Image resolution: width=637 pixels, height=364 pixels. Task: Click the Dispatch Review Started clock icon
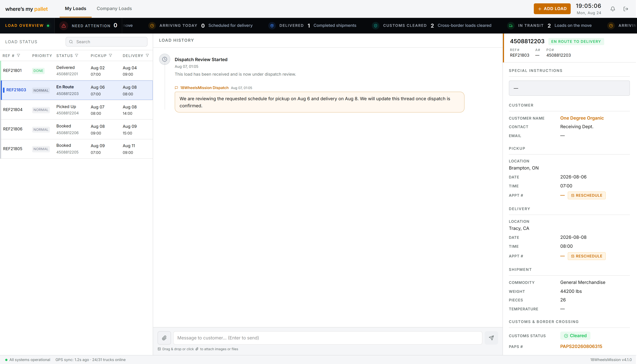point(165,59)
